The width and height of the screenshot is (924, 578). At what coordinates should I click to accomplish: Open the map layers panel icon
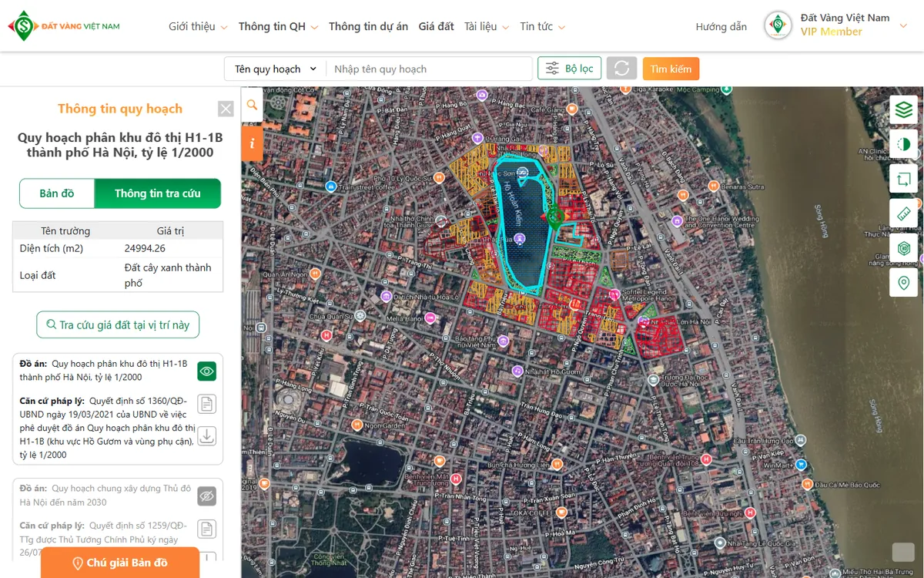click(x=904, y=109)
